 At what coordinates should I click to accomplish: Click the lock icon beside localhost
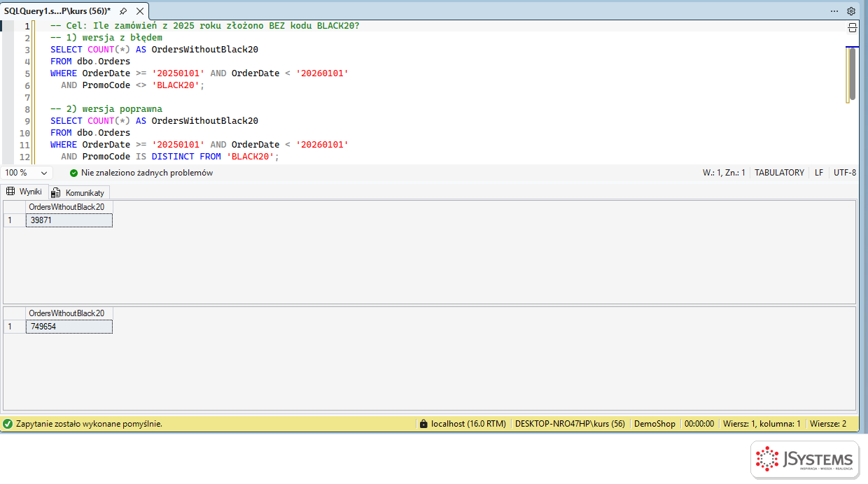tap(423, 424)
